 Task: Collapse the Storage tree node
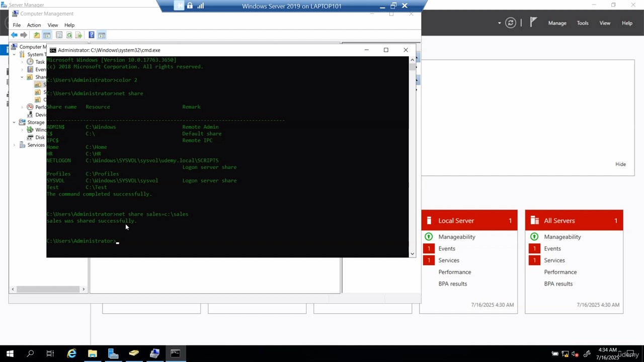point(14,122)
